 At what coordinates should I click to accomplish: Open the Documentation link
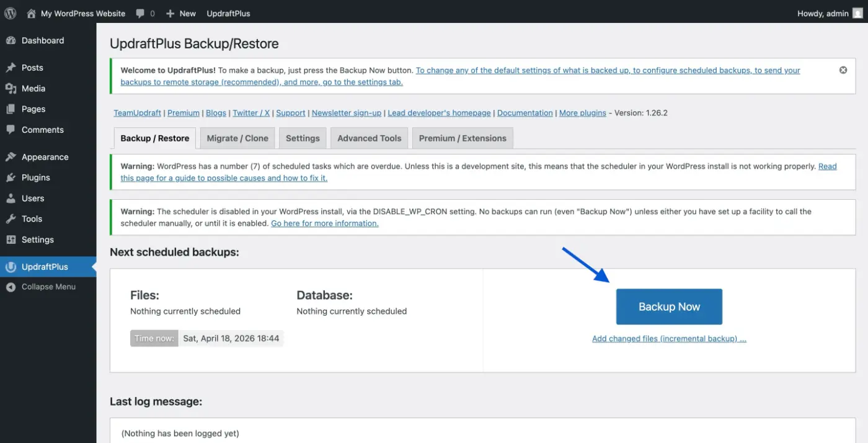pyautogui.click(x=525, y=113)
